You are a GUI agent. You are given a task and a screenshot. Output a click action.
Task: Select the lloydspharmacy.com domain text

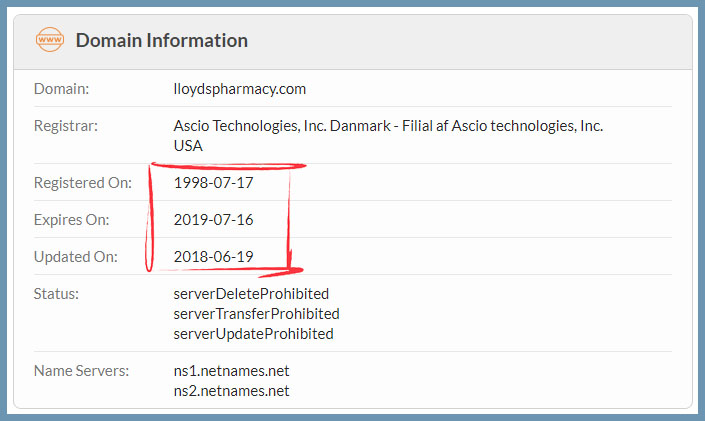click(240, 89)
